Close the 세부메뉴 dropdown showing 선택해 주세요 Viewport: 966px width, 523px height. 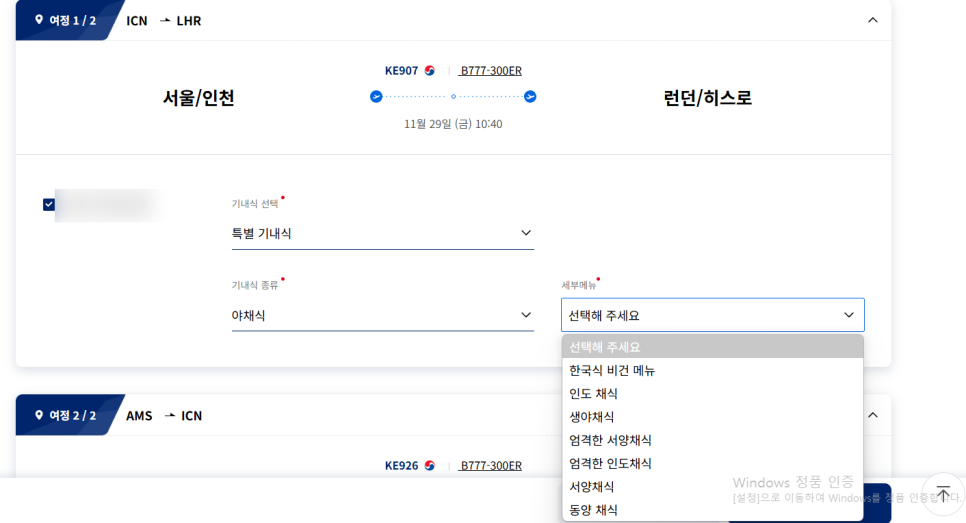[x=713, y=315]
